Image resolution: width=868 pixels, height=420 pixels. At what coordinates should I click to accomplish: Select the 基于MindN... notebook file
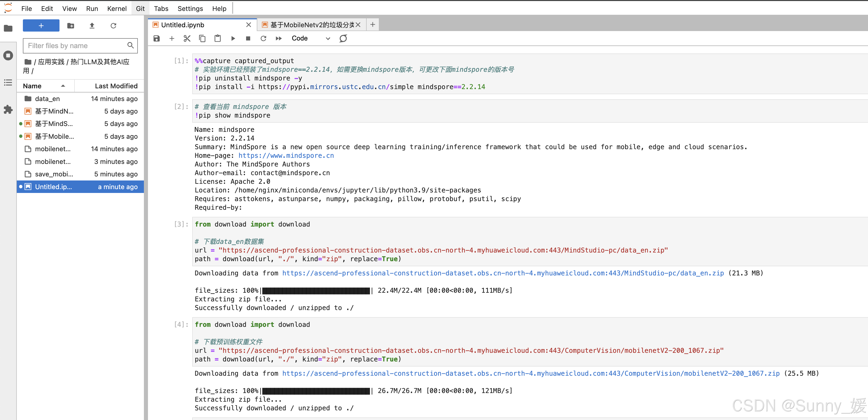click(81, 111)
